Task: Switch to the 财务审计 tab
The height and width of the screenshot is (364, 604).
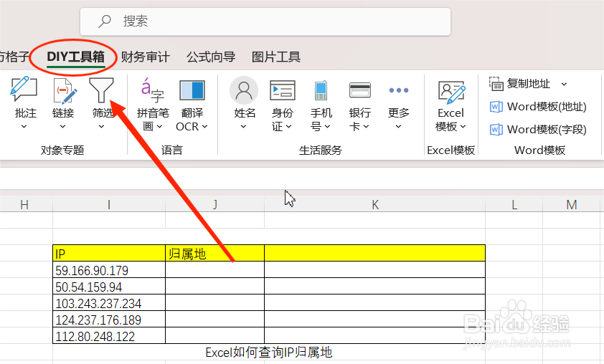Action: click(x=145, y=57)
